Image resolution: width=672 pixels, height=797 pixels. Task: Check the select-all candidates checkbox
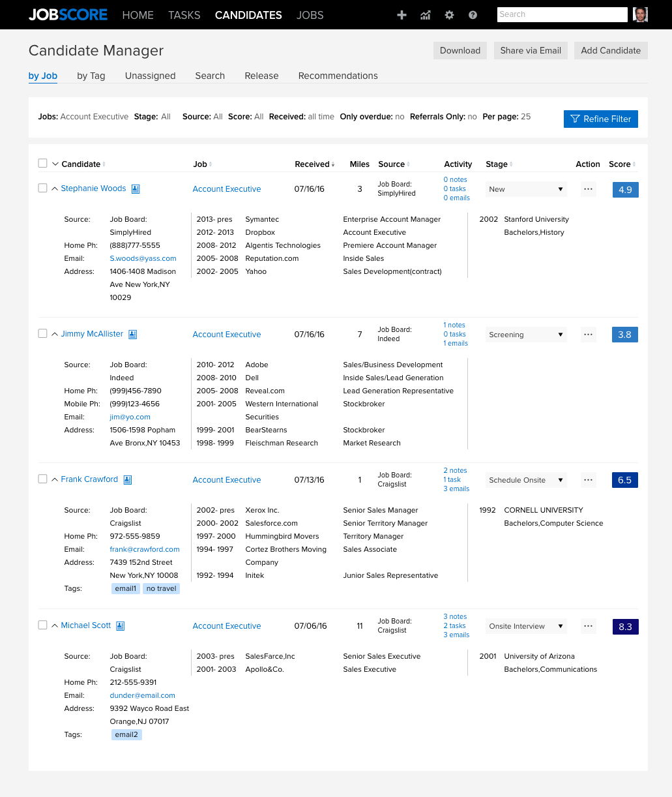click(x=42, y=163)
